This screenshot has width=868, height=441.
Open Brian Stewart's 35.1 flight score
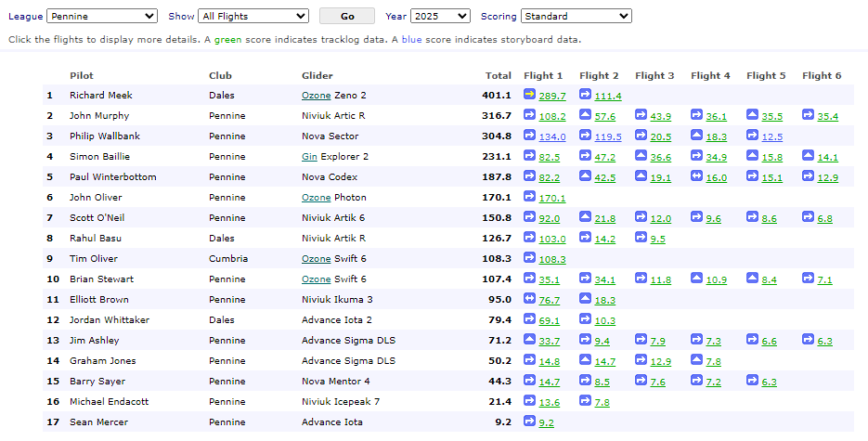coord(550,280)
